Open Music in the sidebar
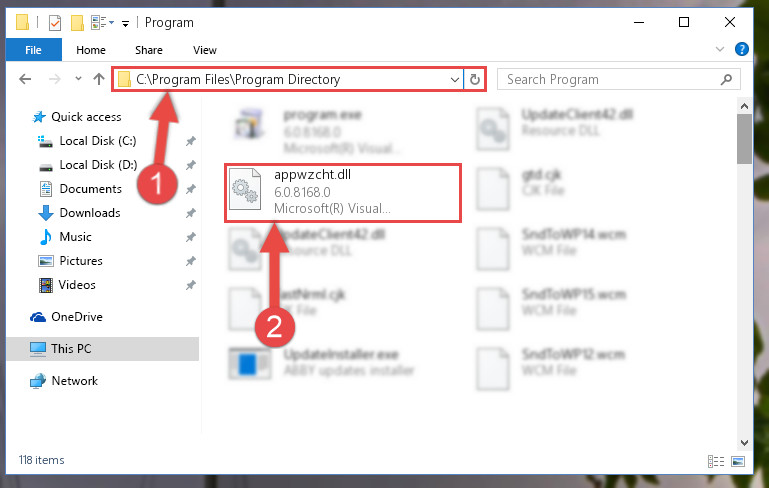Image resolution: width=769 pixels, height=488 pixels. 65,237
